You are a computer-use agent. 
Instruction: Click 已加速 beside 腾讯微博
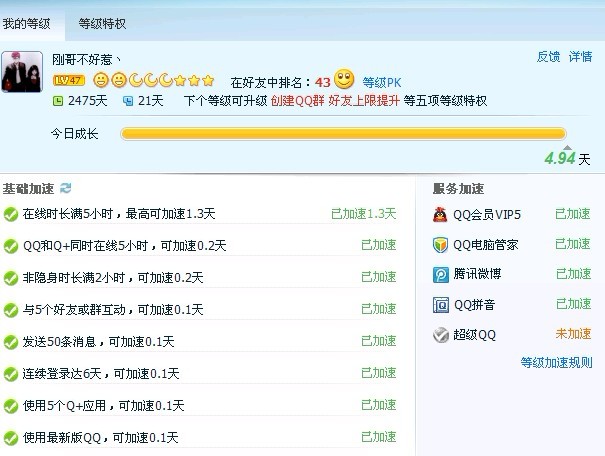[573, 274]
